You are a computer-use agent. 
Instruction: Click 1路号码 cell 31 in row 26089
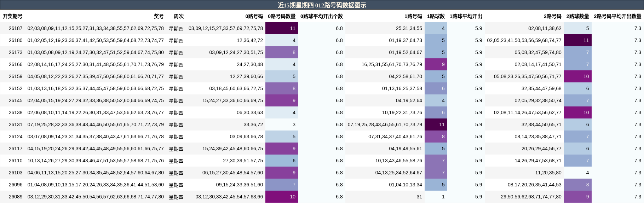tap(419, 197)
